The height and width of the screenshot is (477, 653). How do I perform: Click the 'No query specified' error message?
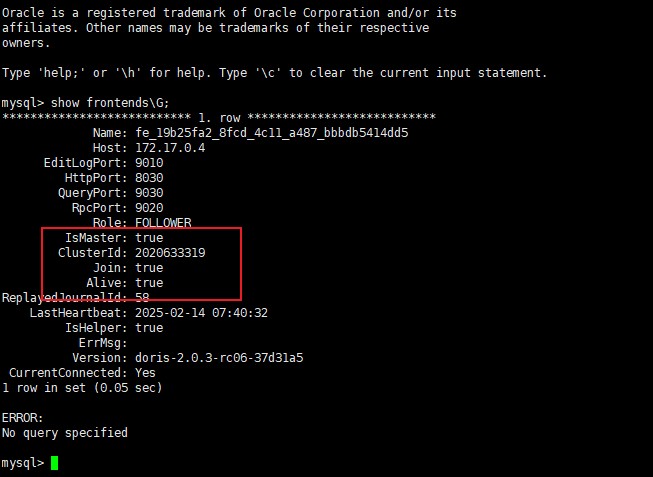coord(65,433)
